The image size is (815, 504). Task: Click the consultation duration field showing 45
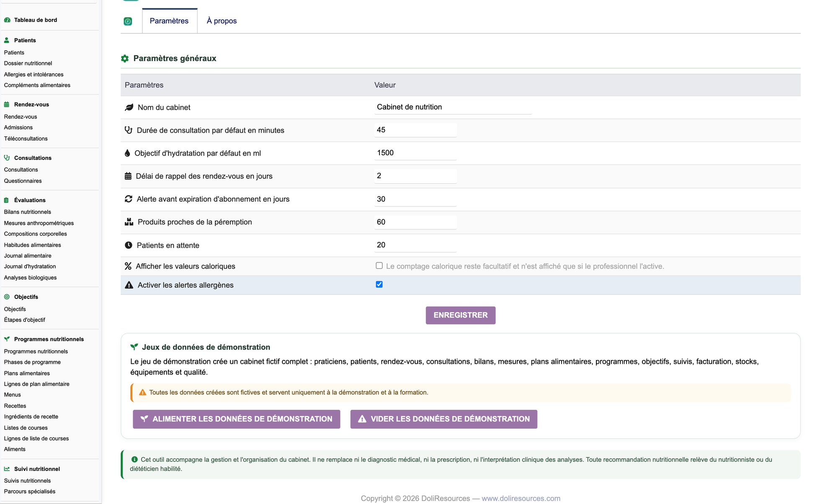[x=415, y=130]
